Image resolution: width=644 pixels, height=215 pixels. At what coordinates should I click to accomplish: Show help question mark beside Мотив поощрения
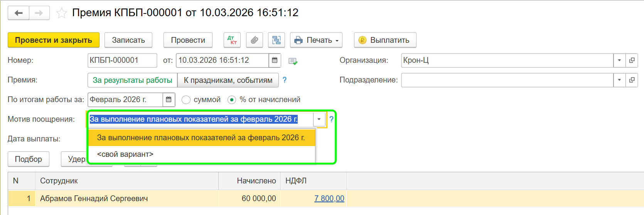(x=331, y=119)
